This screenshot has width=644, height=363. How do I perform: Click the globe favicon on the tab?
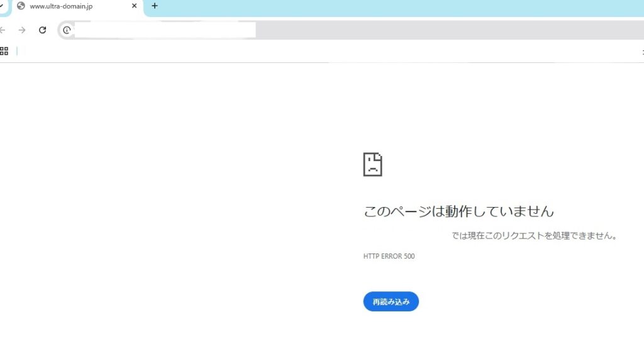click(x=21, y=6)
